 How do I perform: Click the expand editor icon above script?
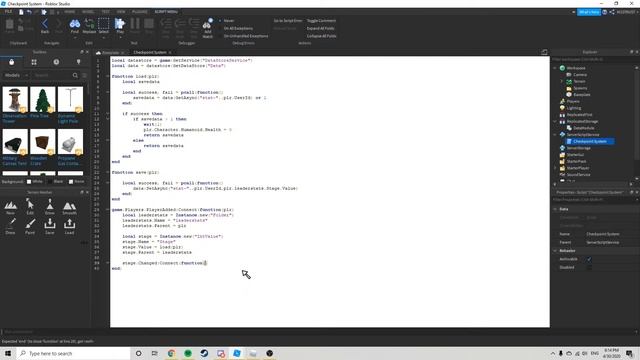(544, 52)
